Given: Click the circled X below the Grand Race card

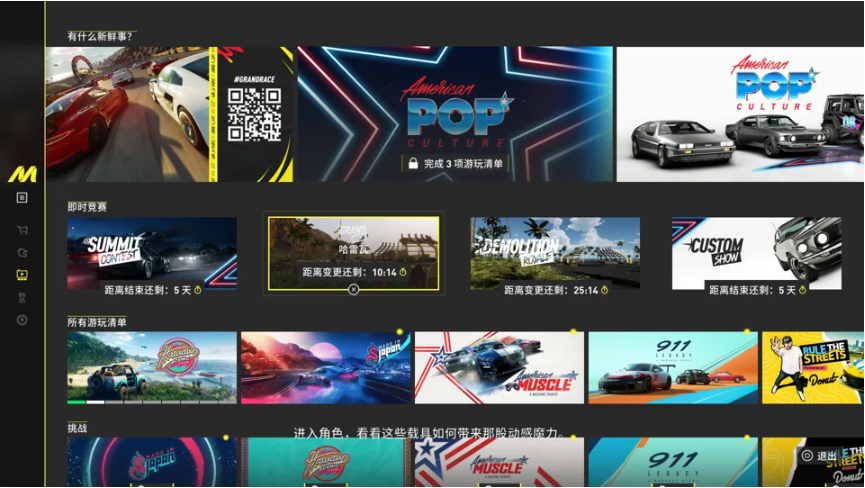Looking at the screenshot, I should (x=354, y=289).
